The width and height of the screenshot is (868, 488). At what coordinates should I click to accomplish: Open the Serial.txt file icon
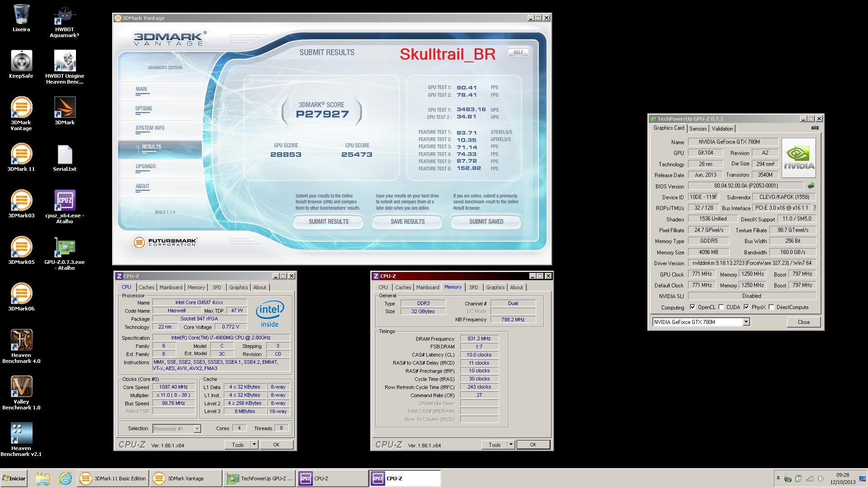[65, 157]
